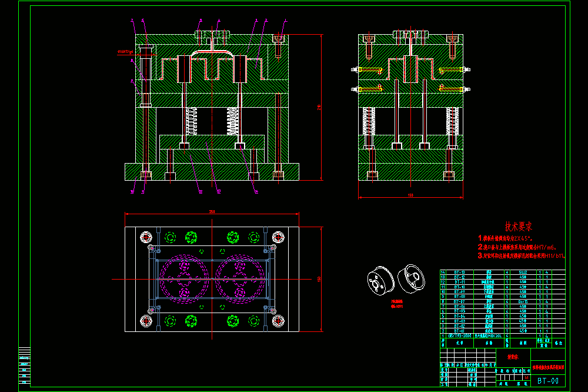Image resolution: width=588 pixels, height=392 pixels.
Task: Click the left isometric view of the wheel part
Action: (380, 281)
